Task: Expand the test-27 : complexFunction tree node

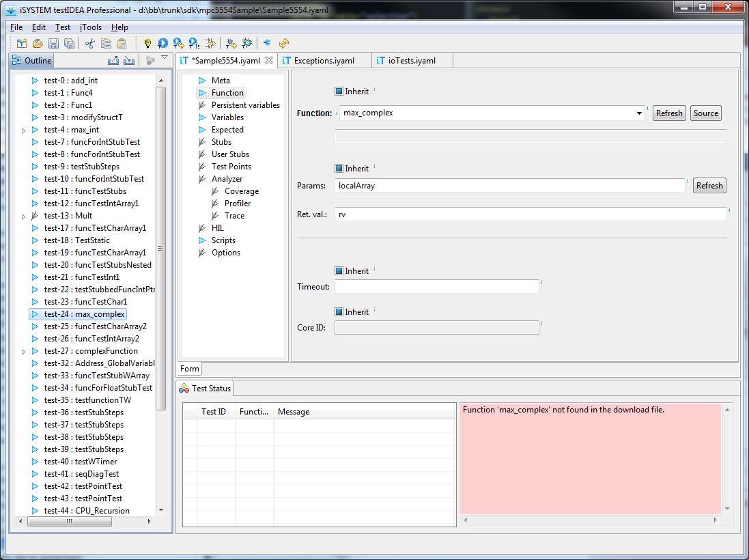Action: coord(23,352)
